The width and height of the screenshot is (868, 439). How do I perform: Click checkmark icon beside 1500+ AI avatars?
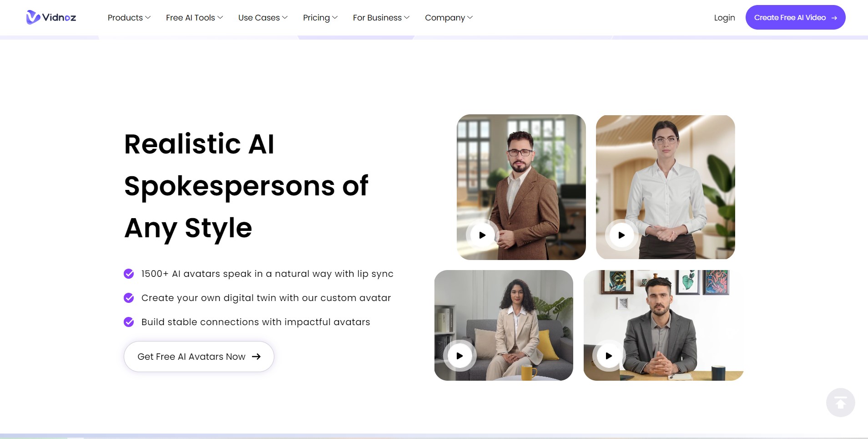[129, 274]
